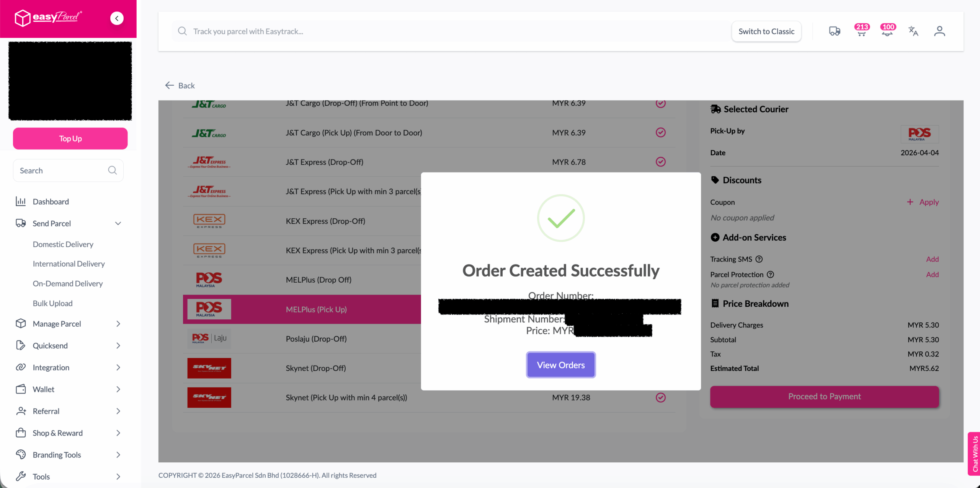Open Dashboard from the sidebar
The image size is (980, 488).
click(x=51, y=202)
